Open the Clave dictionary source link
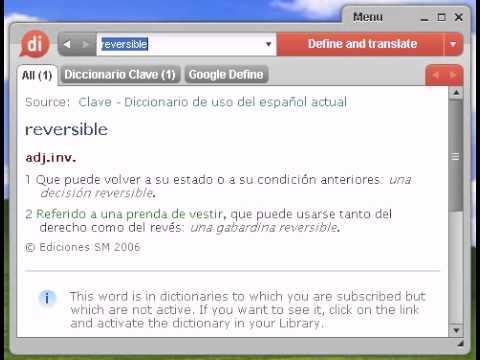Image resolution: width=480 pixels, height=360 pixels. click(213, 102)
